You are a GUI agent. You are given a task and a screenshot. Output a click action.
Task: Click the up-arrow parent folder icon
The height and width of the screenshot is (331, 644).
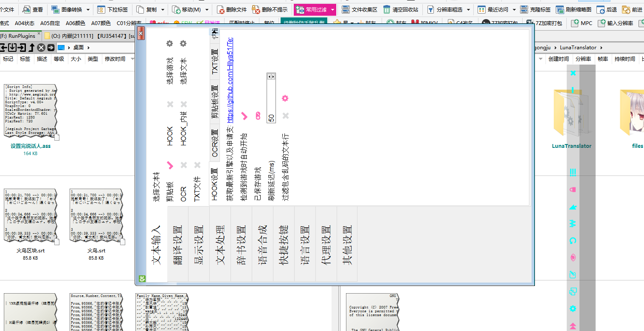pyautogui.click(x=32, y=47)
